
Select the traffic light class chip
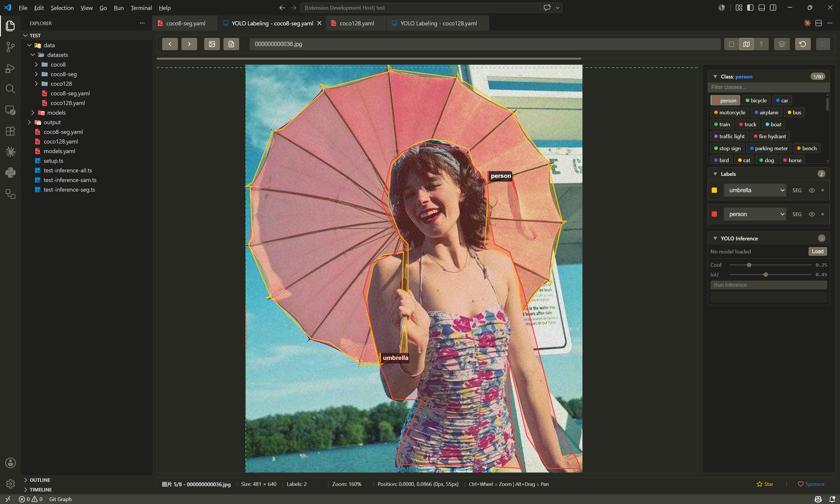(x=729, y=136)
